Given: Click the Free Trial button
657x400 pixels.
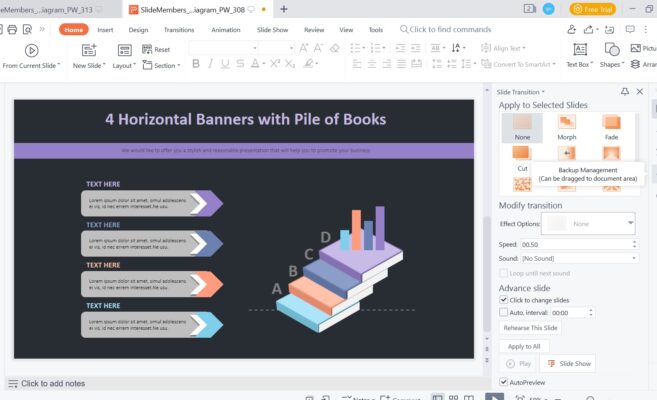Looking at the screenshot, I should coord(592,9).
